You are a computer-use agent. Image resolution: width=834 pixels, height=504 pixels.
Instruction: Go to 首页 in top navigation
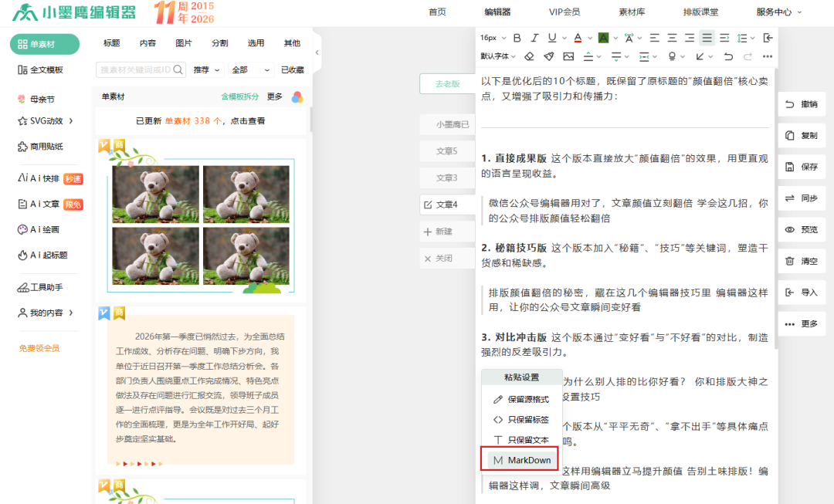tap(437, 12)
